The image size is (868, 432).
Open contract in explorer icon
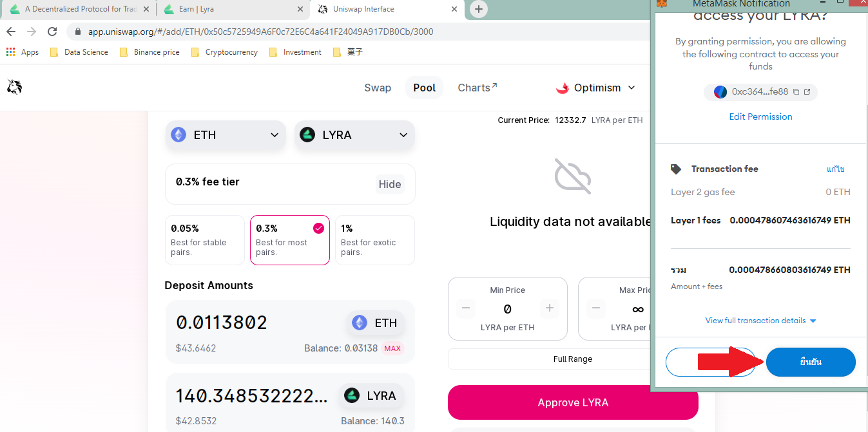point(807,92)
